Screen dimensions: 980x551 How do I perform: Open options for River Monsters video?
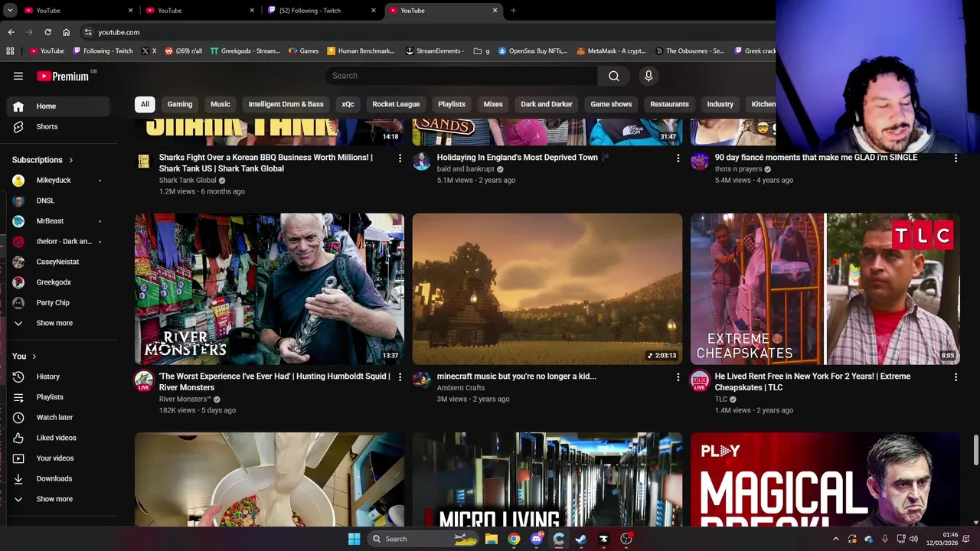399,377
